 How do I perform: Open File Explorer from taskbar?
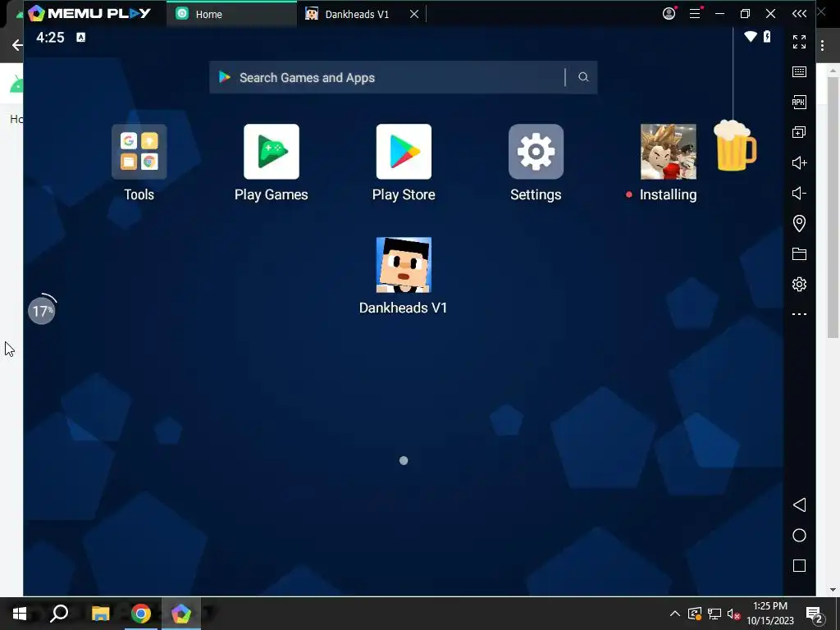click(x=100, y=614)
